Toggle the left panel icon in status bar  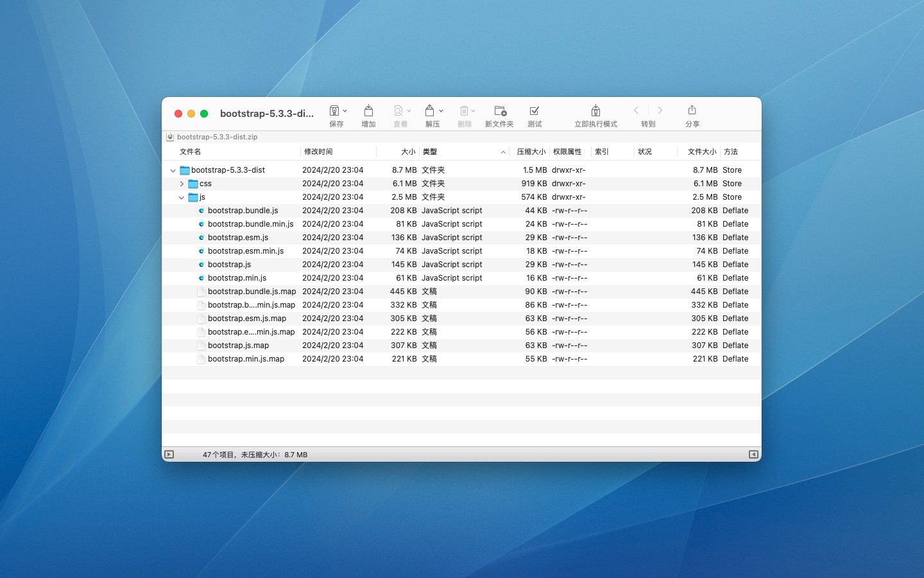tap(169, 454)
